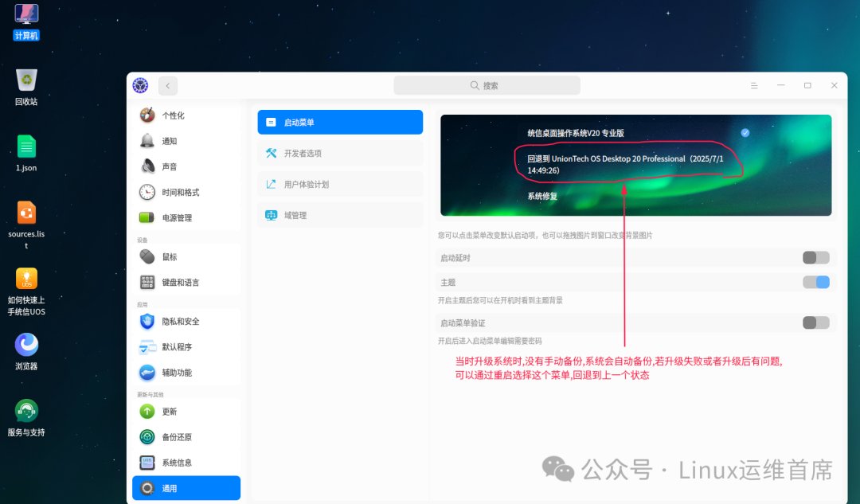This screenshot has height=504, width=860.
Task: Open the 回收站 trash icon
Action: pyautogui.click(x=26, y=88)
